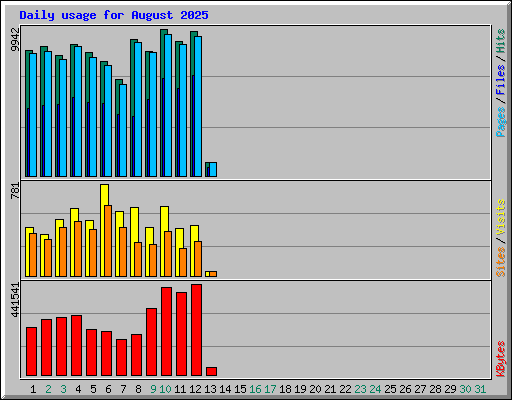
Task: Click the tallest red KBytes bar on day 12
Action: [x=196, y=330]
